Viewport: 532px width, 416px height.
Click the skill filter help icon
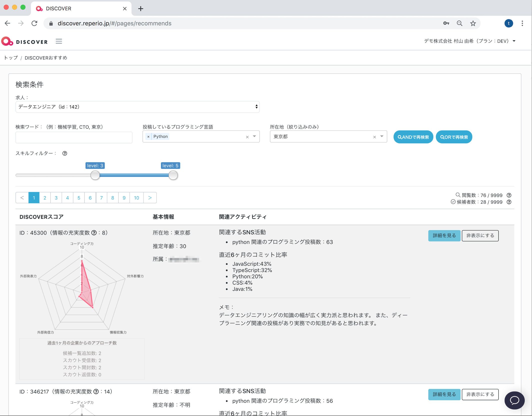point(65,153)
